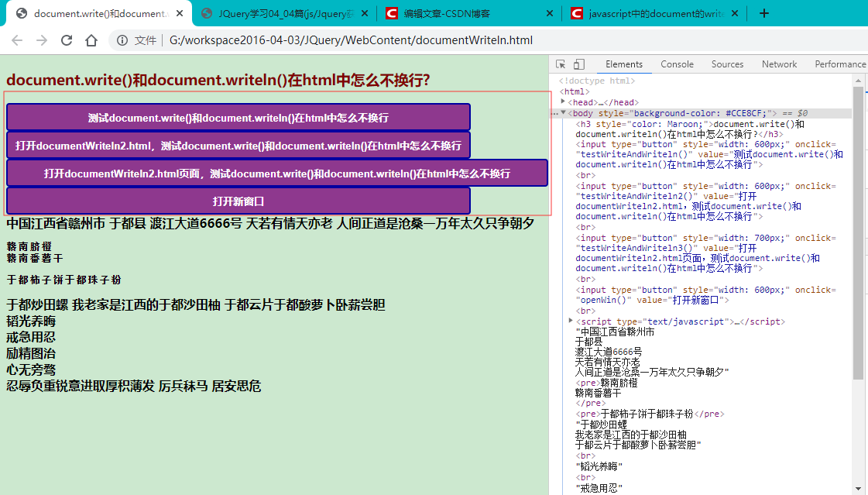Open the browser home page
This screenshot has width=868, height=495.
(91, 40)
